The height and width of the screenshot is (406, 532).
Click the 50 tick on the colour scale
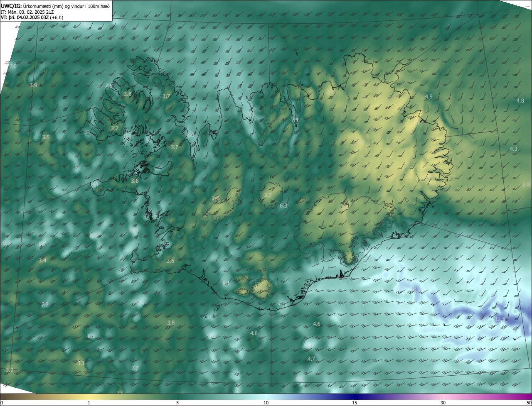click(x=529, y=403)
